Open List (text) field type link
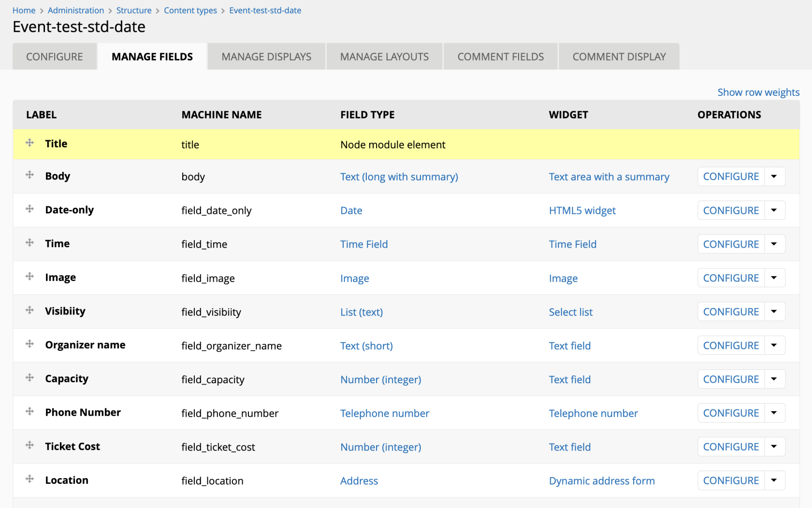812x508 pixels. point(362,312)
